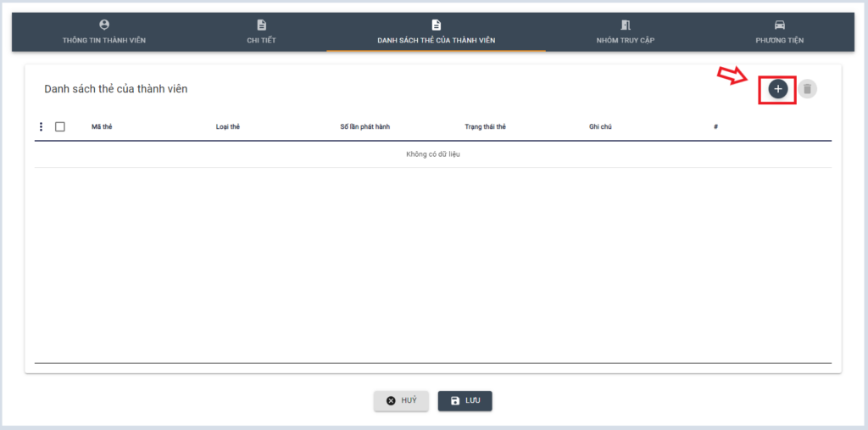Click the door icon above Nhóm truy cập

pyautogui.click(x=626, y=25)
